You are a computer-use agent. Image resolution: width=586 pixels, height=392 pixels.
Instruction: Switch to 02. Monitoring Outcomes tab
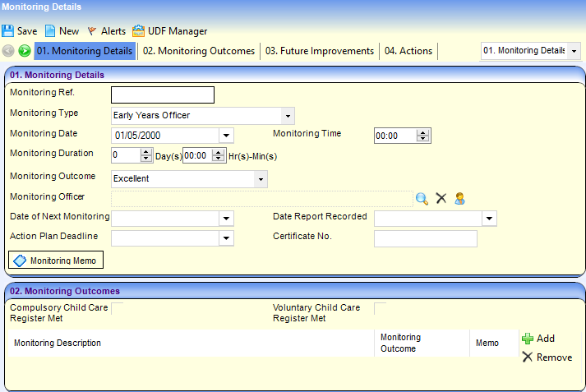point(198,51)
